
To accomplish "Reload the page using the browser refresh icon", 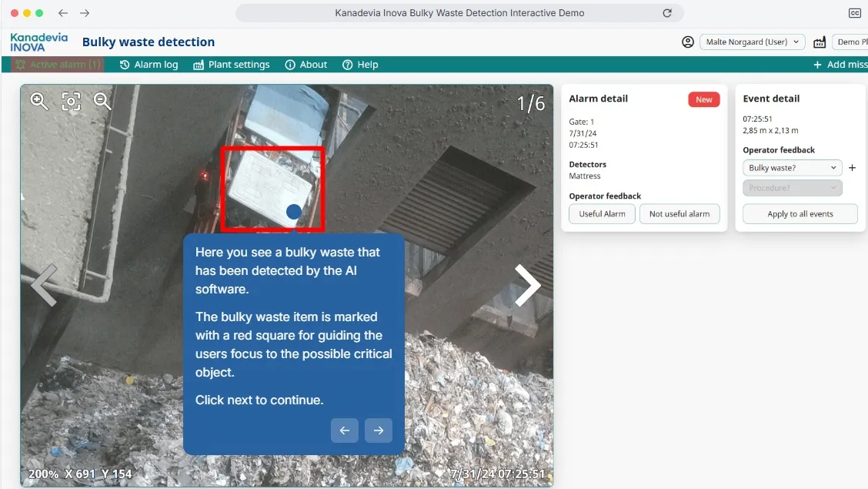I will pos(666,12).
